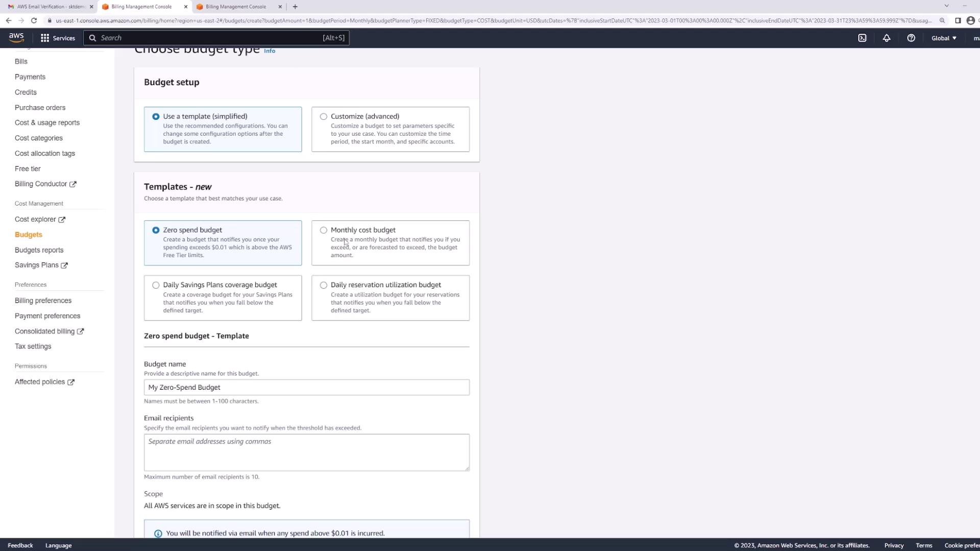The image size is (980, 551).
Task: Select Customize (advanced) radio option
Action: (324, 117)
